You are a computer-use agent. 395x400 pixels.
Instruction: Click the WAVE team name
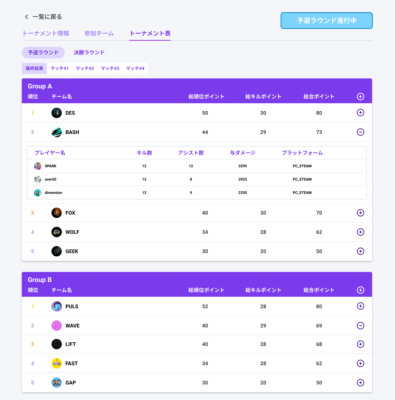[x=72, y=326]
